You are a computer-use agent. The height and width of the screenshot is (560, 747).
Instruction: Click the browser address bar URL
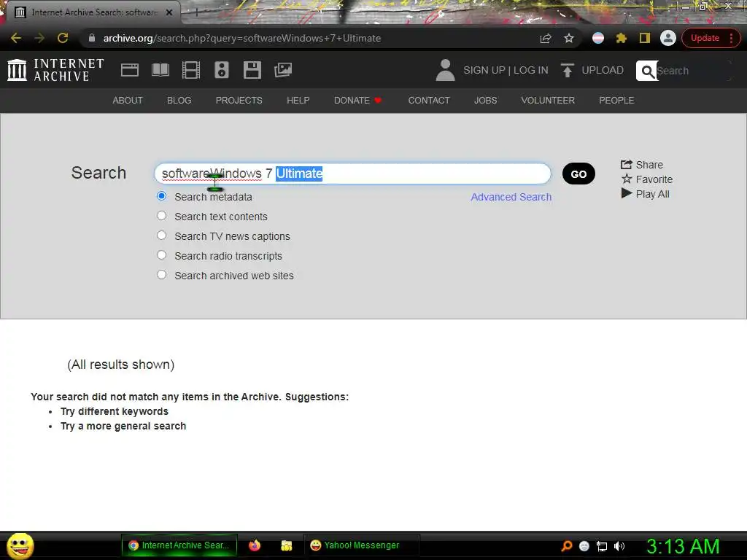tap(242, 38)
